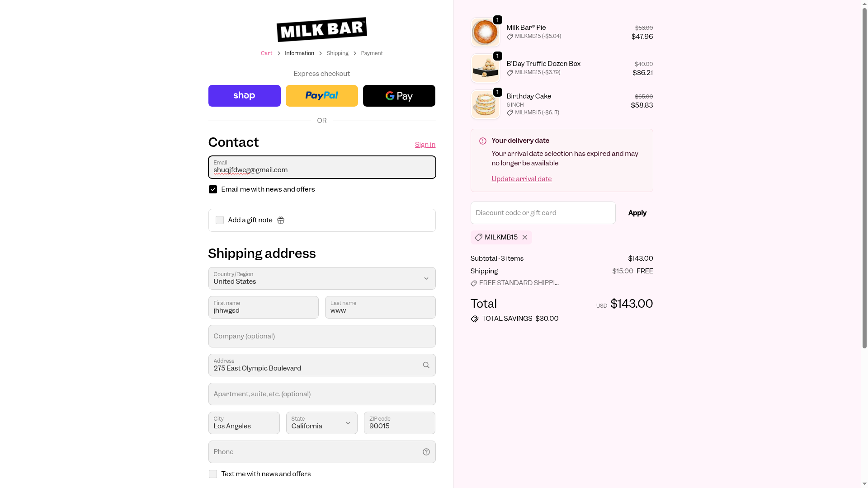Click the Milk Bar logo
This screenshot has height=488, width=868.
pyautogui.click(x=322, y=30)
